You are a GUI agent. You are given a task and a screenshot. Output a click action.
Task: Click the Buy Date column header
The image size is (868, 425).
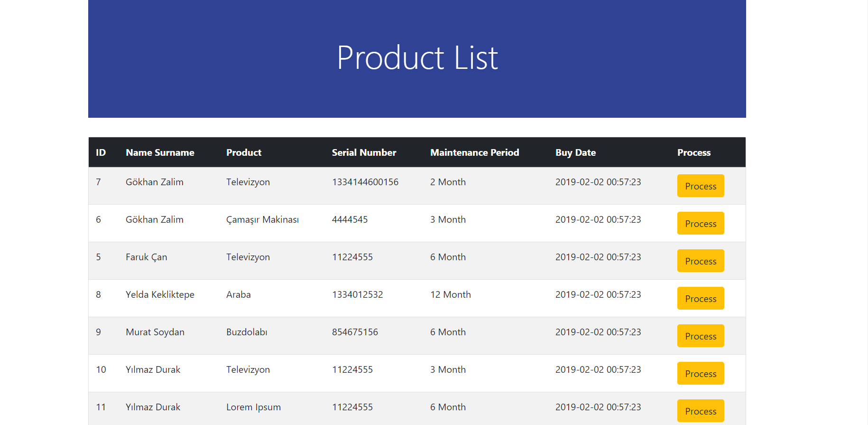575,152
